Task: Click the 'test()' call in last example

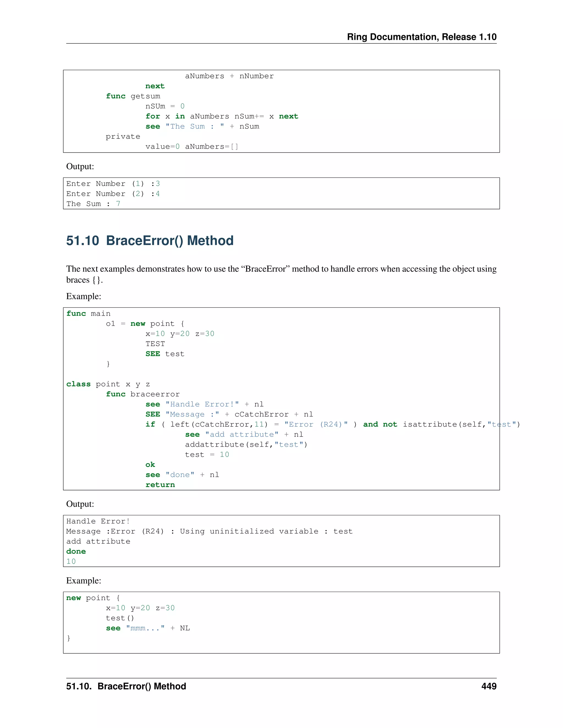Action: (120, 618)
